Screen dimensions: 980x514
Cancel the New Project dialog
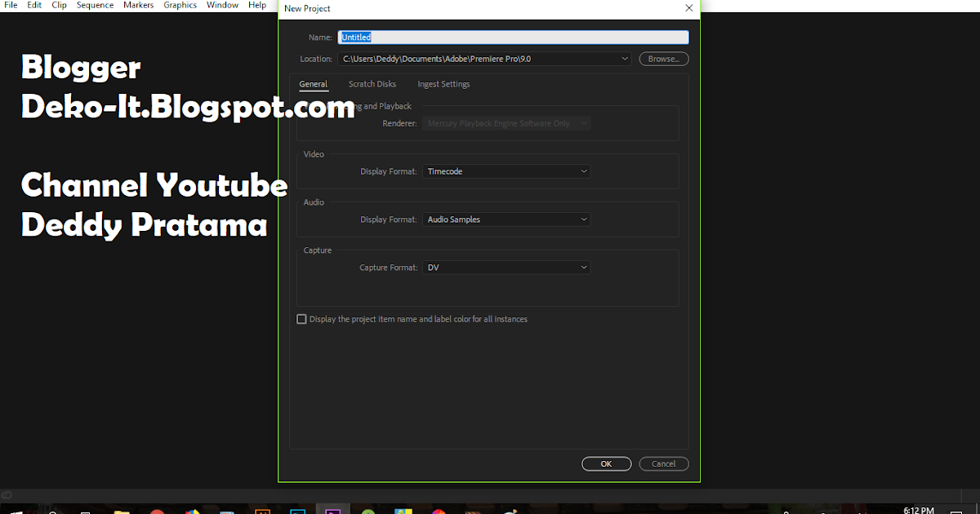point(664,463)
